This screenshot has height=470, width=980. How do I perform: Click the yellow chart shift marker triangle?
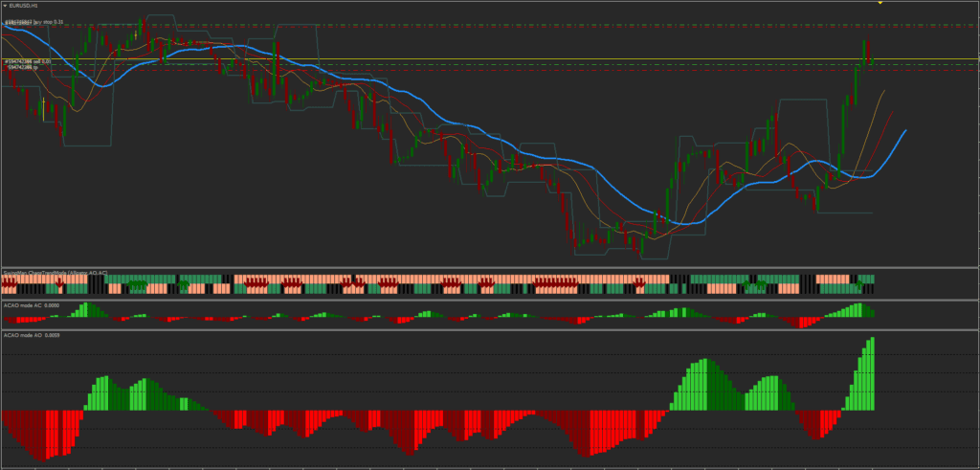[x=880, y=3]
